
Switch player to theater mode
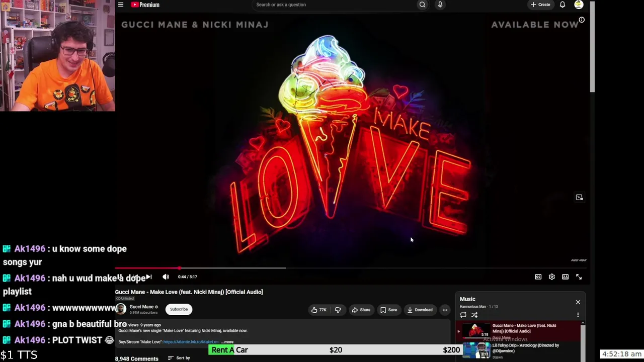coord(566,277)
